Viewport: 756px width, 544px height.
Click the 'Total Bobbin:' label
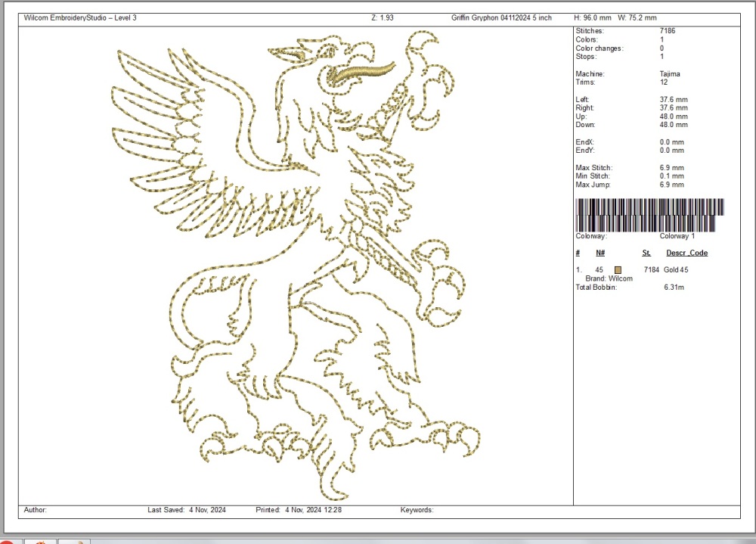point(596,288)
